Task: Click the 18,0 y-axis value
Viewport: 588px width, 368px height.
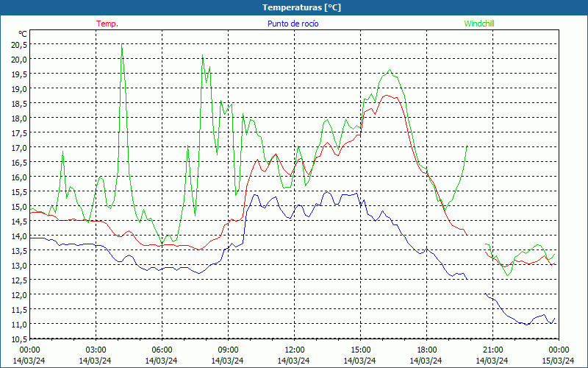Action: (x=20, y=118)
